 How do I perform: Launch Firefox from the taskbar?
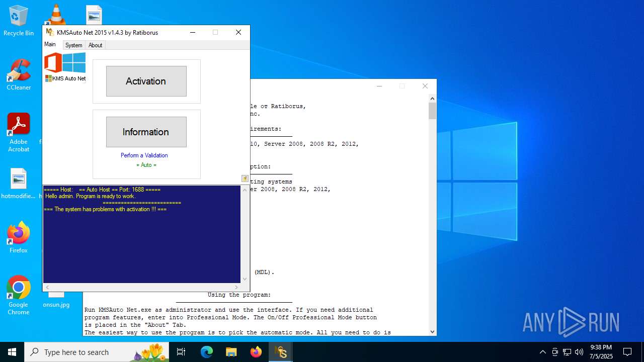pos(256,352)
